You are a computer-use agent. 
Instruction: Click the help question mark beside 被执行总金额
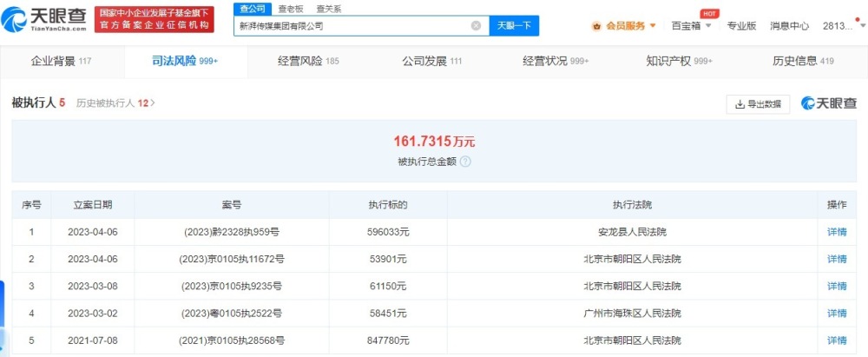point(465,162)
